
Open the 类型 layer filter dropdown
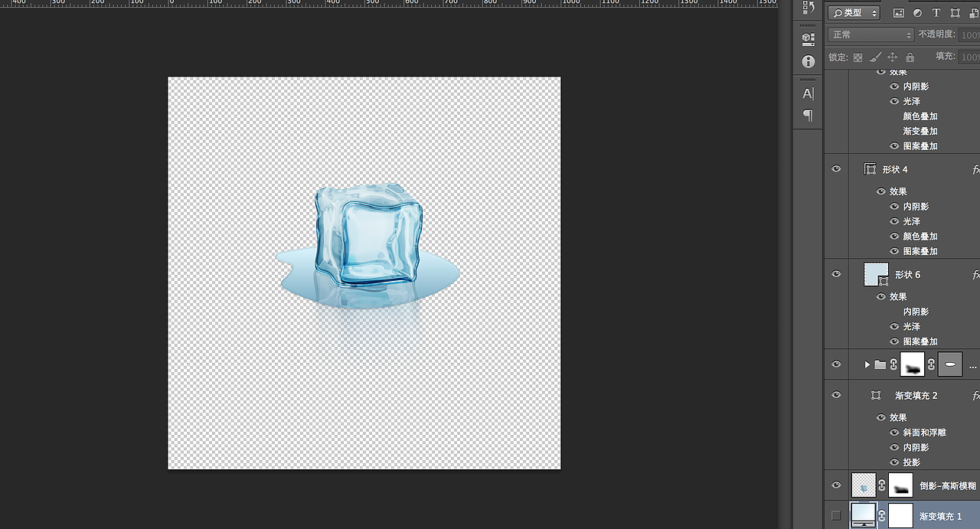tap(854, 13)
